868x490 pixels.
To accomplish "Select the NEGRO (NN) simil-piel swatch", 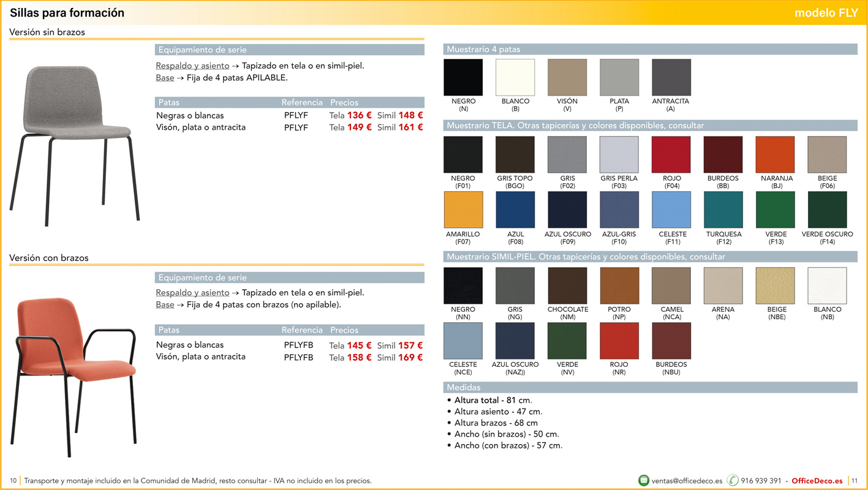I will click(463, 285).
